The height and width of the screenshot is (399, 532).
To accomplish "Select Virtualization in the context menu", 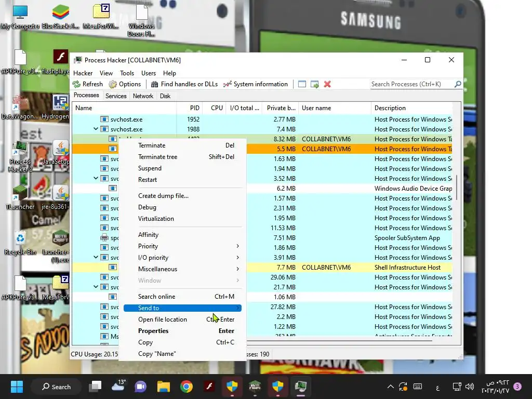I will click(183, 219).
